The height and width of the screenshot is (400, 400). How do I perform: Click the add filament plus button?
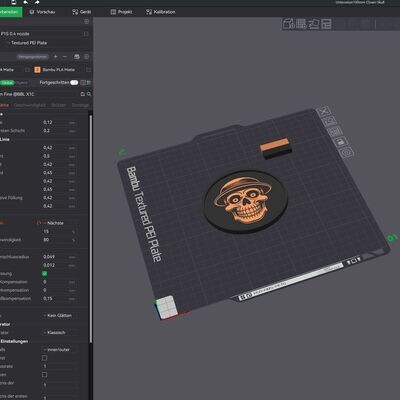coord(56,57)
